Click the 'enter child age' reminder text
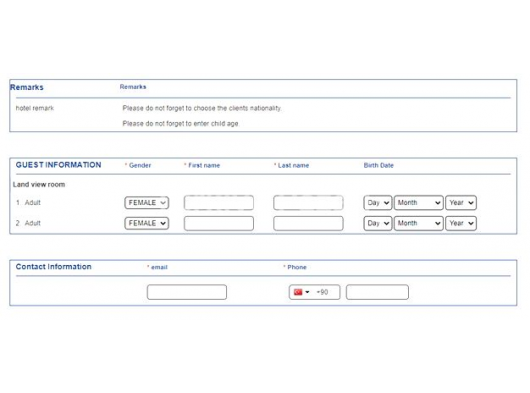The width and height of the screenshot is (530, 393). (181, 123)
